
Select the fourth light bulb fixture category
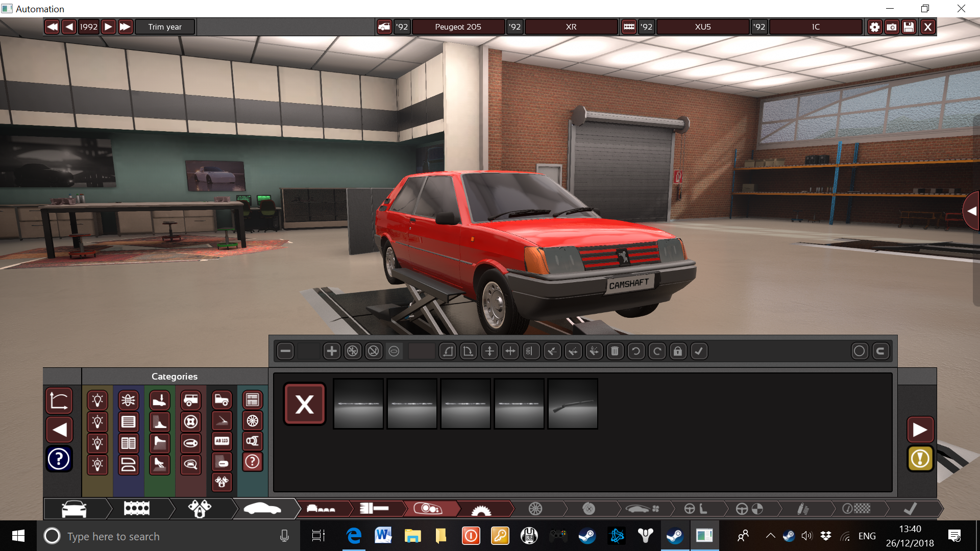pyautogui.click(x=97, y=464)
